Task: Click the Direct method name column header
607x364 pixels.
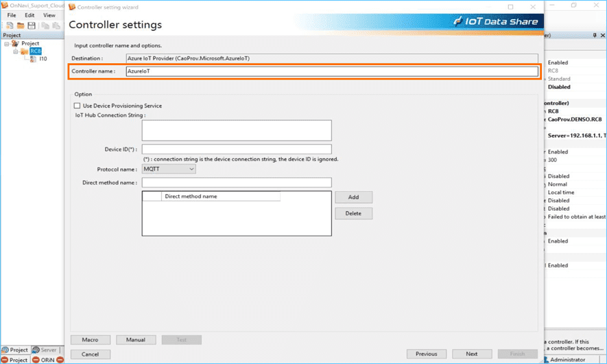Action: click(221, 197)
